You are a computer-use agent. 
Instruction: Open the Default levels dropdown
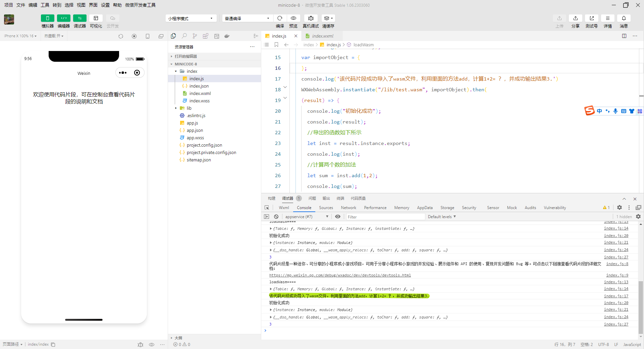coord(442,217)
